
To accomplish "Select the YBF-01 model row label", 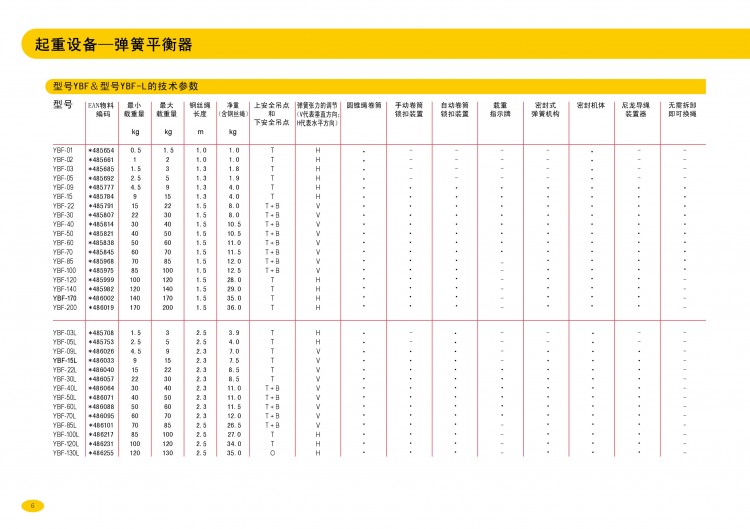I will point(63,150).
